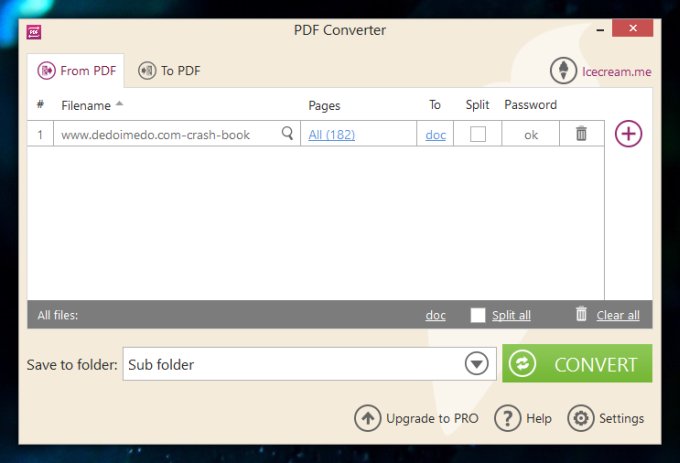Screen dimensions: 680x463
Task: Click the Clear all trash icon
Action: (581, 314)
